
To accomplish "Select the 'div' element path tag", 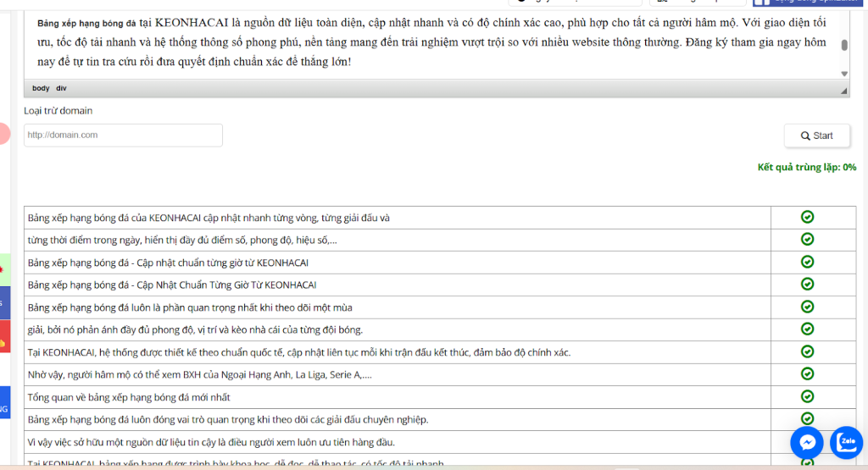I will pos(61,88).
